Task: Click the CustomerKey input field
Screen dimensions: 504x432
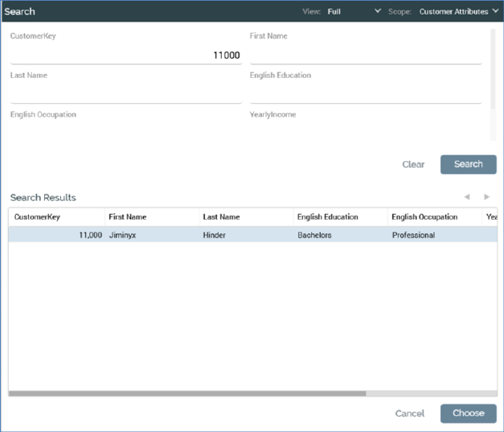Action: pyautogui.click(x=125, y=55)
